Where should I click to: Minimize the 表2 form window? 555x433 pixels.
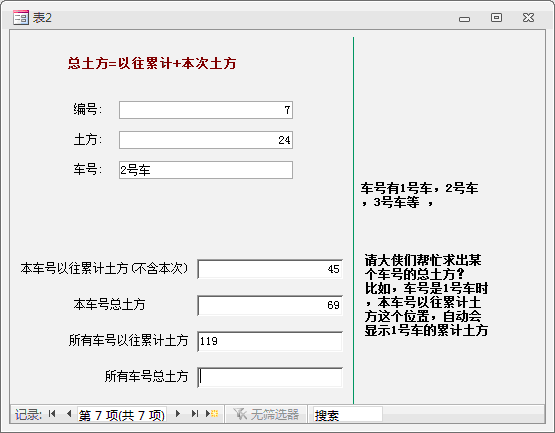coord(464,19)
